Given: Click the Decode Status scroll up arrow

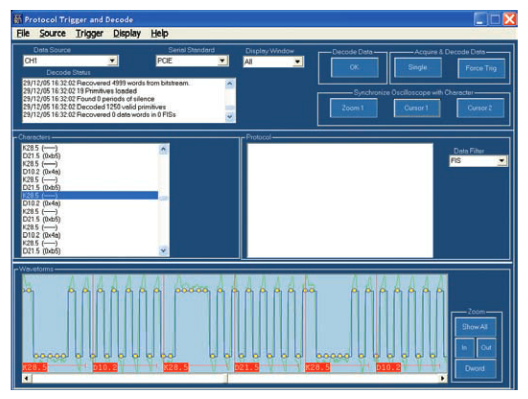Looking at the screenshot, I should pos(230,83).
